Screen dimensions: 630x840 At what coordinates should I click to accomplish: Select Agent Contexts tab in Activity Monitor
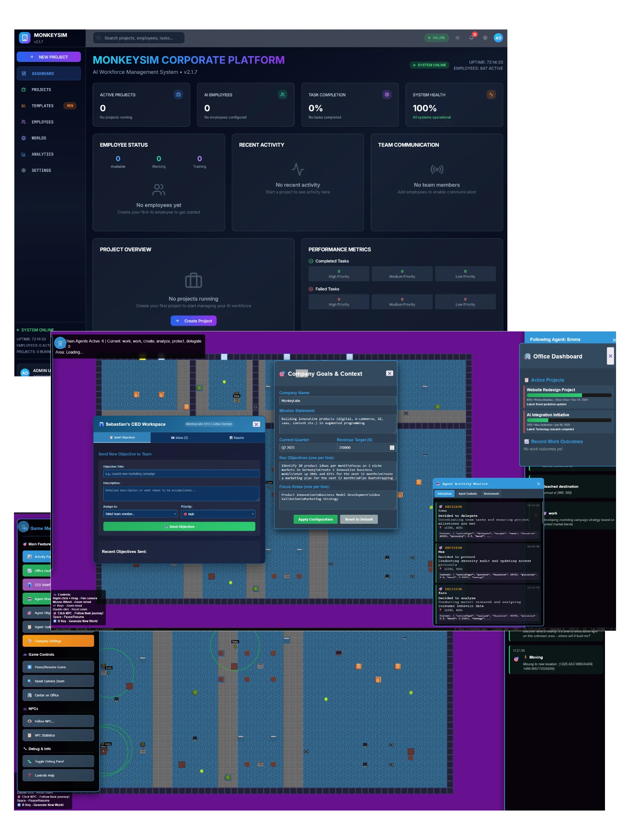[x=468, y=494]
